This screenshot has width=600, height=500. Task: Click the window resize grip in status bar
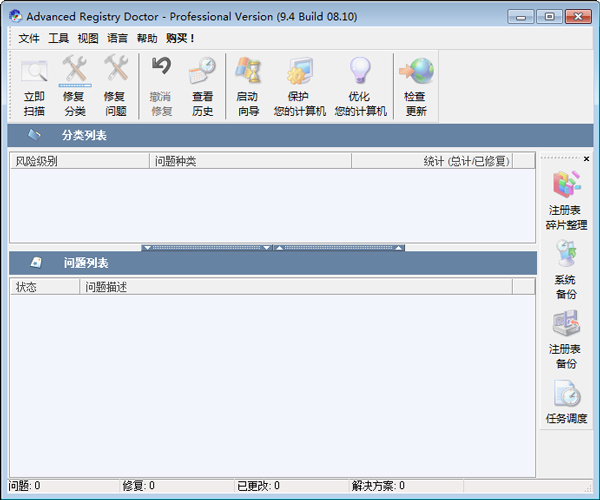click(x=588, y=488)
